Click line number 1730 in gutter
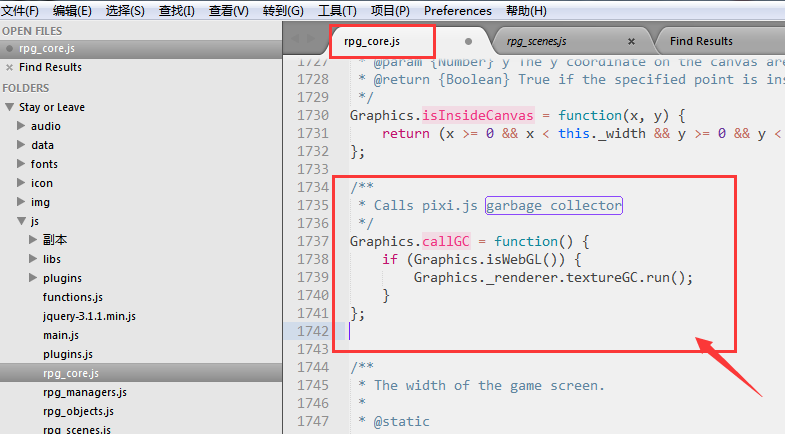 [x=313, y=115]
